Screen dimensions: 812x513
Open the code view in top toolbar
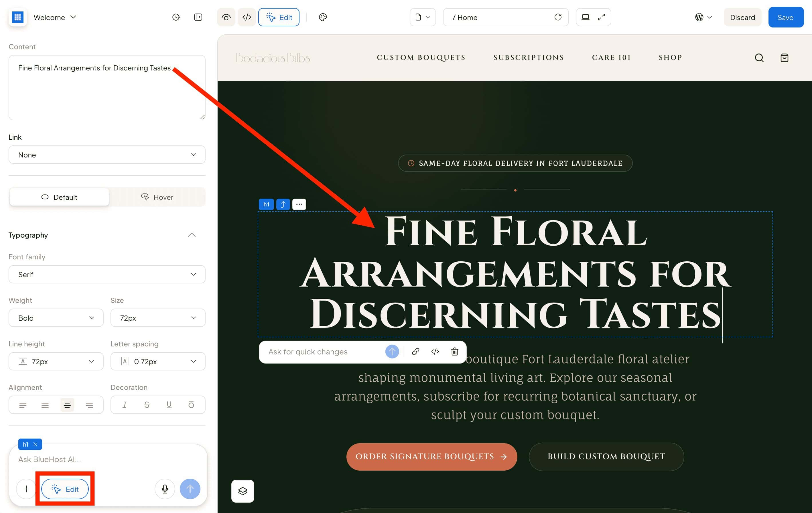pos(247,17)
